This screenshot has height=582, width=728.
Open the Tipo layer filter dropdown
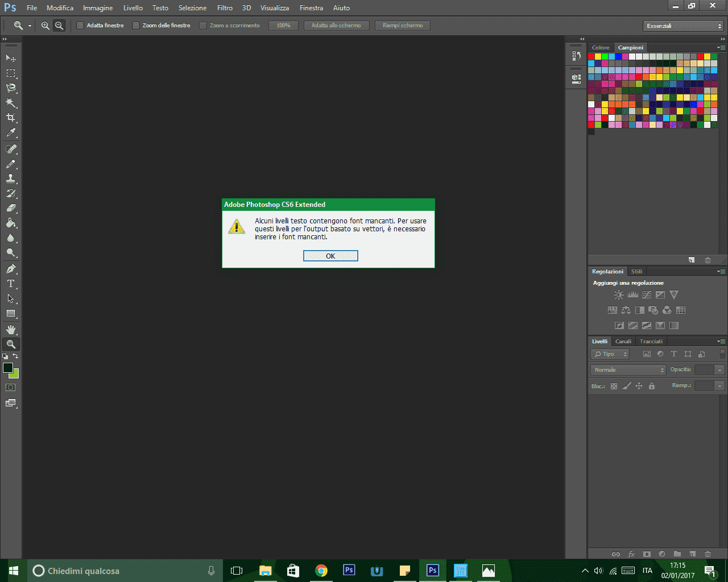coord(610,354)
